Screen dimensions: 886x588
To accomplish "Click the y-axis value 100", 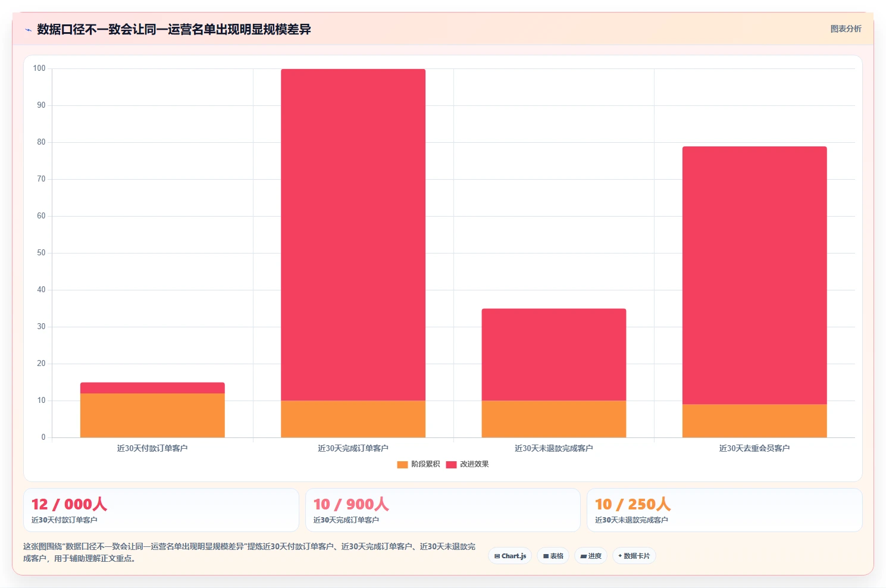I will tap(39, 68).
